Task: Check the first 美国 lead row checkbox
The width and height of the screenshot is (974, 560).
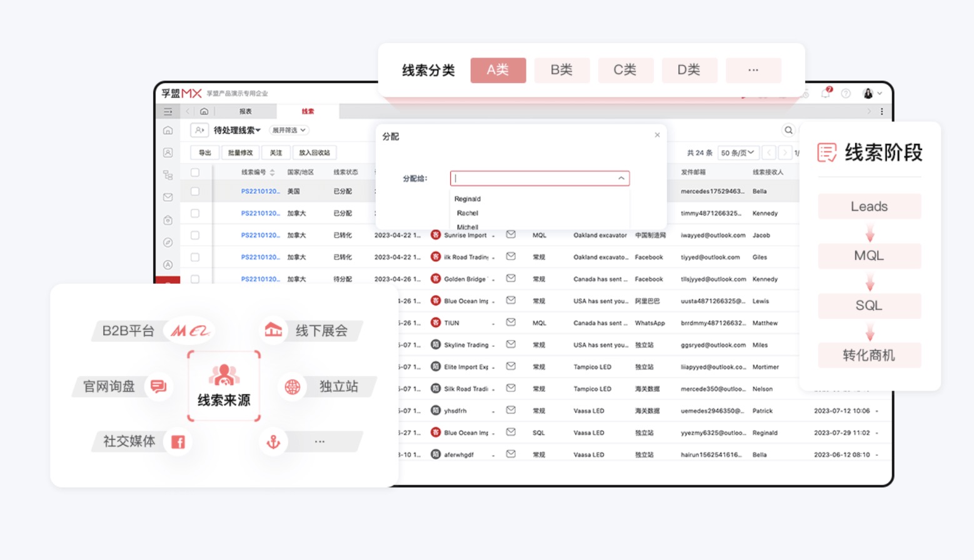Action: tap(195, 192)
